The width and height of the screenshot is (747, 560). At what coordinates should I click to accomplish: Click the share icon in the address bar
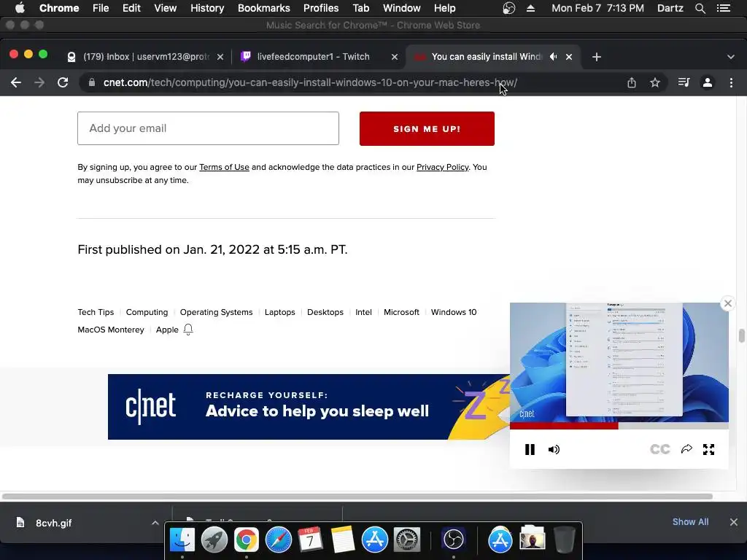pos(631,82)
